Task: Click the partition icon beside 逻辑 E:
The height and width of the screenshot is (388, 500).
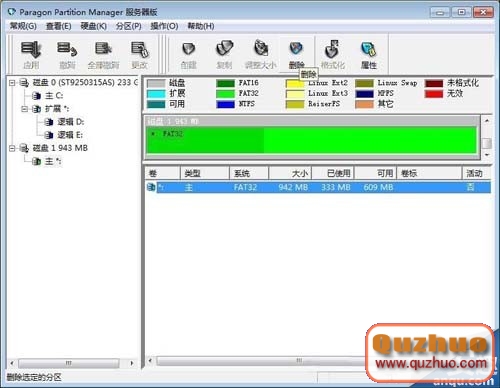Action: pos(49,135)
